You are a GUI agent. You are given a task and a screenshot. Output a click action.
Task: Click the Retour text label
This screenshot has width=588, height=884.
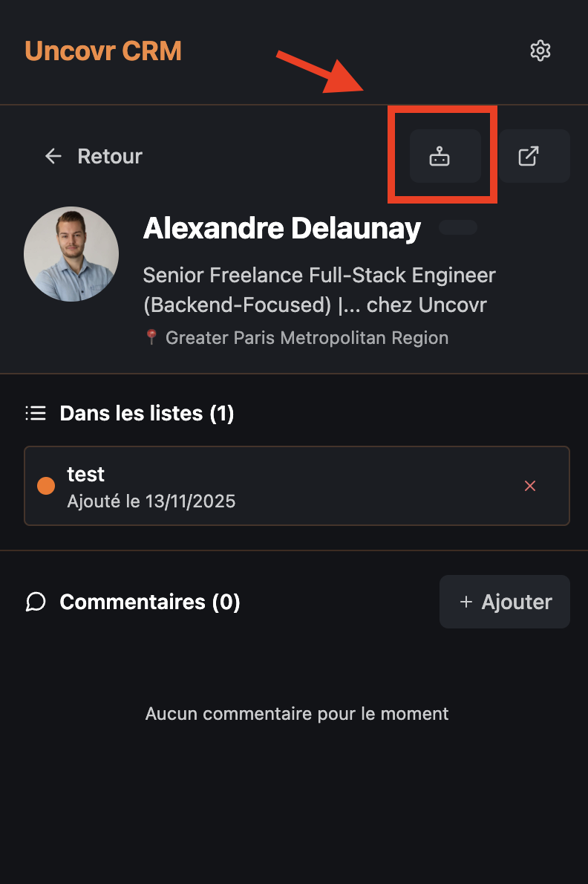point(110,156)
